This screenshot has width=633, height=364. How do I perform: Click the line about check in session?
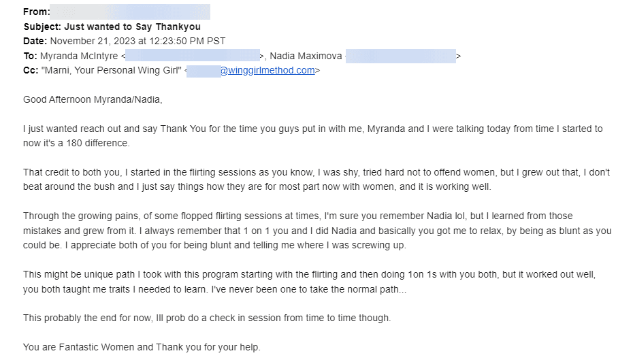point(207,318)
